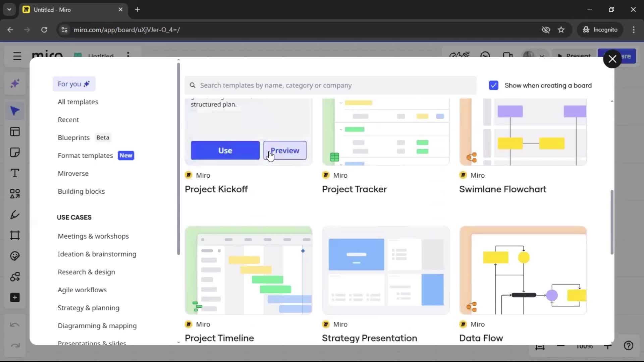
Task: Select the For you category
Action: [74, 84]
